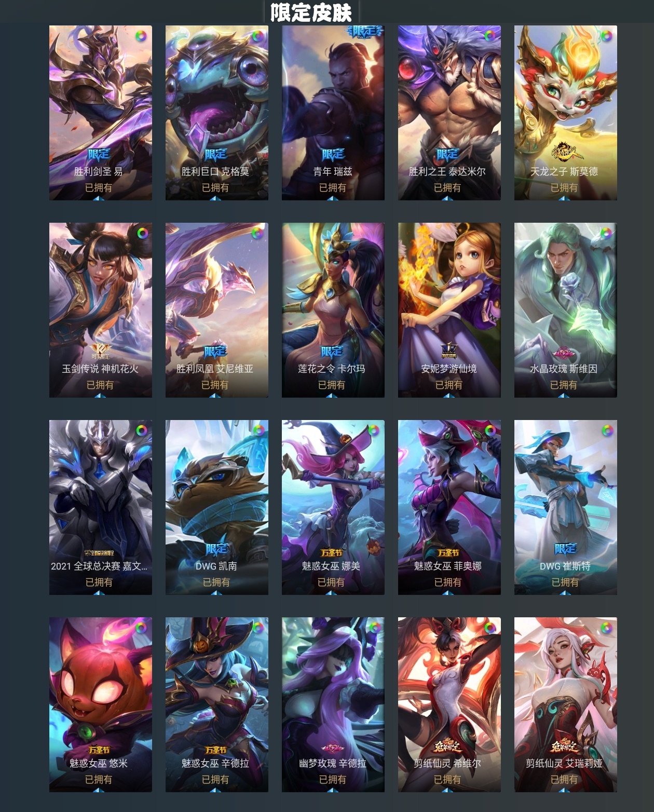Click chroma wheel icon on 天龙之子 斯莫德 card
The image size is (654, 812).
tap(606, 36)
